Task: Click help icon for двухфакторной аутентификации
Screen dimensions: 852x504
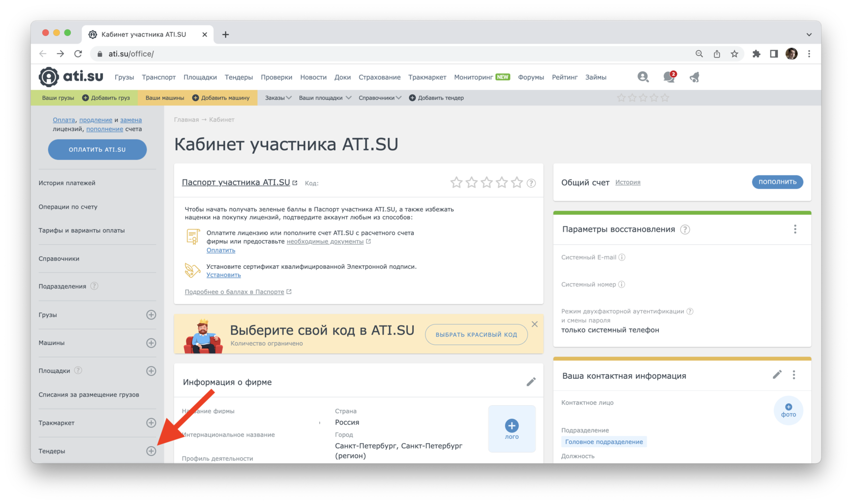Action: coord(690,311)
